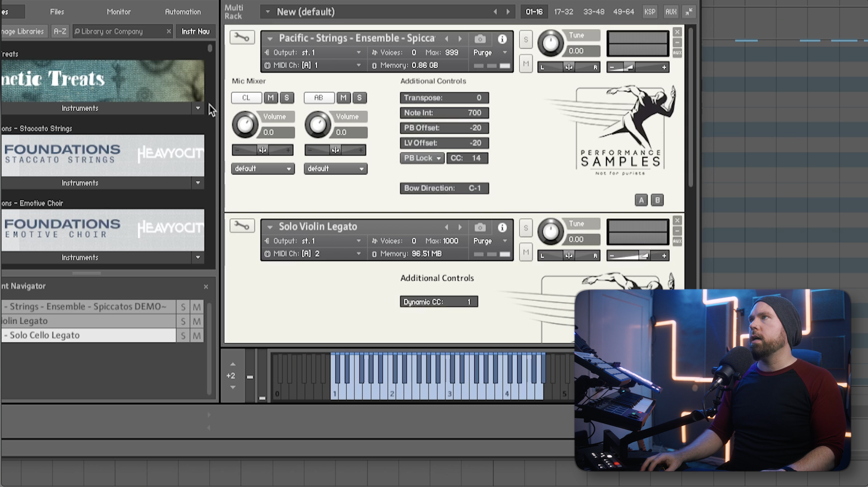
Task: Open wrench edit mode for Pacific Strings instrument
Action: [242, 37]
